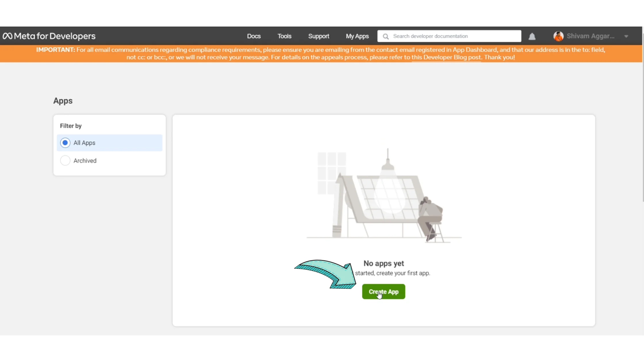Open the notifications bell icon
Viewport: 644px width, 362px height.
click(x=532, y=36)
